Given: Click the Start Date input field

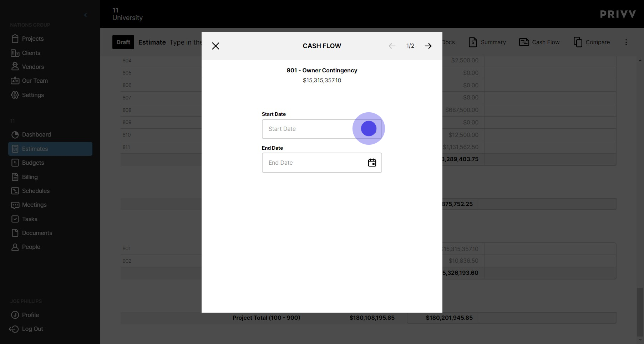Looking at the screenshot, I should 322,129.
